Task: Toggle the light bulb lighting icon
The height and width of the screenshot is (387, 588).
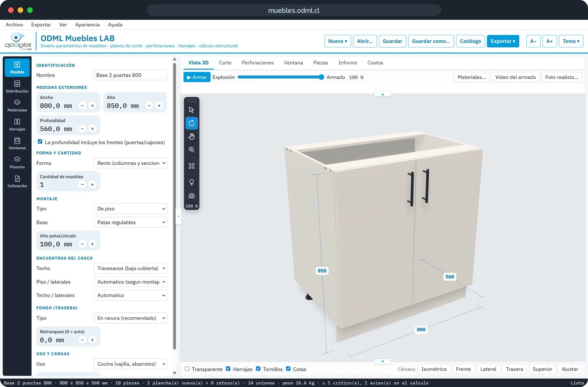Action: (x=191, y=182)
